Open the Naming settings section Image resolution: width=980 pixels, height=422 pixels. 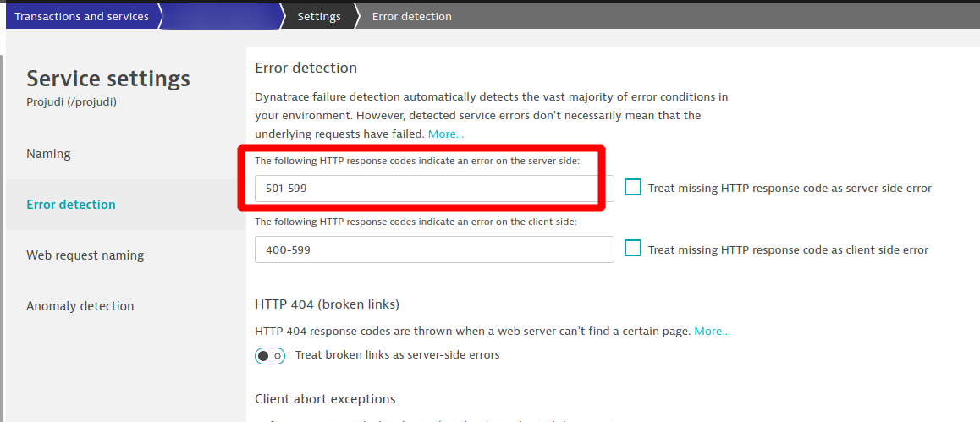48,154
